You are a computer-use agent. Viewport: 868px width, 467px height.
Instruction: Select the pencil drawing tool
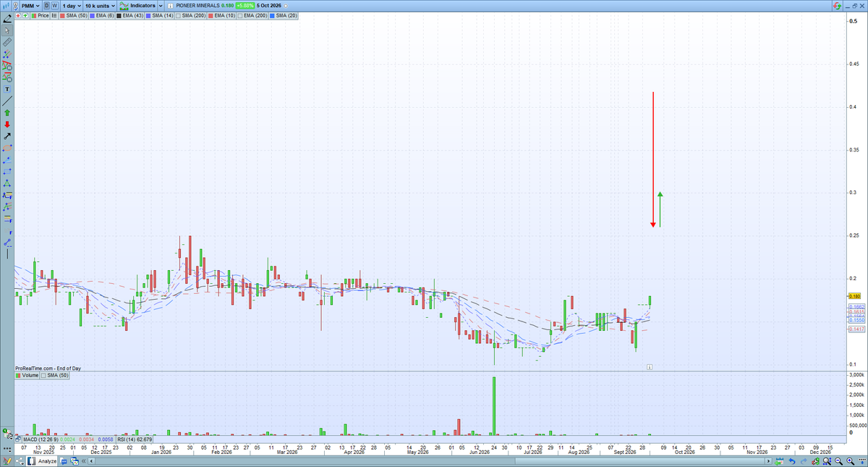(x=7, y=18)
